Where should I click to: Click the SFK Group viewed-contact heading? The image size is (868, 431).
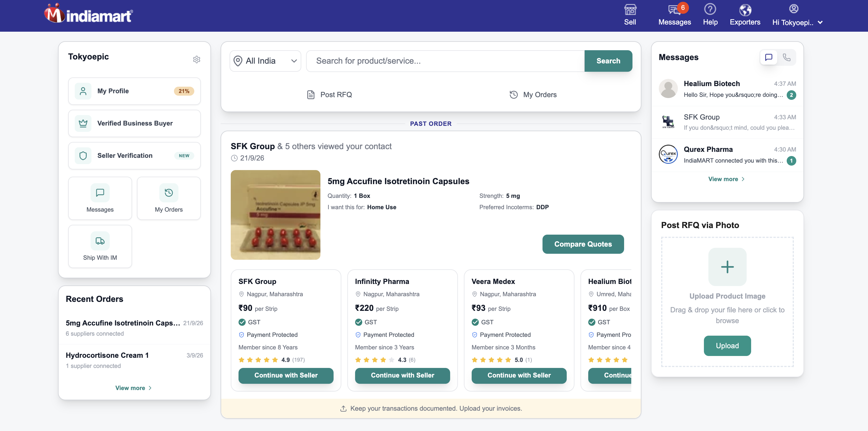tap(311, 146)
